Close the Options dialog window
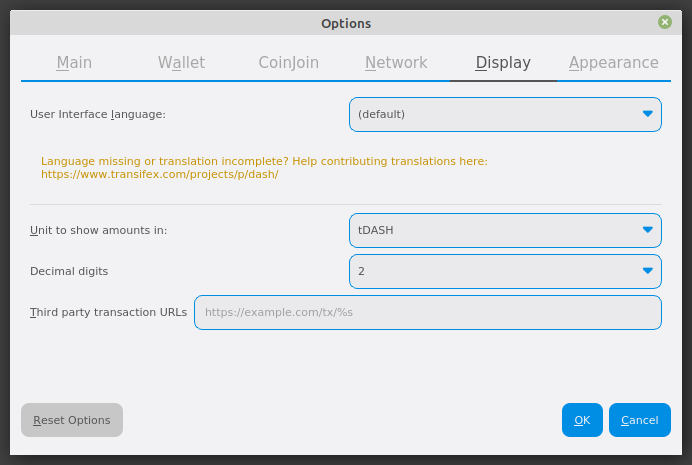 [x=665, y=22]
